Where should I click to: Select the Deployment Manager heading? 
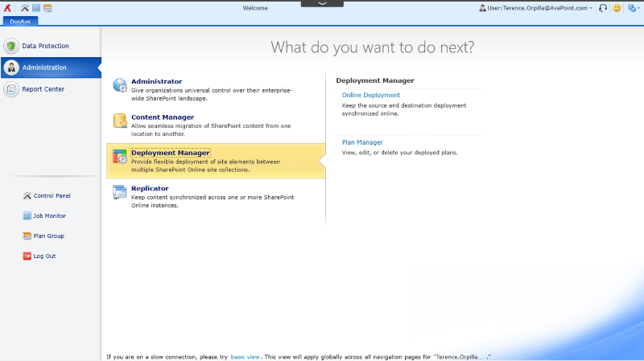pos(171,153)
